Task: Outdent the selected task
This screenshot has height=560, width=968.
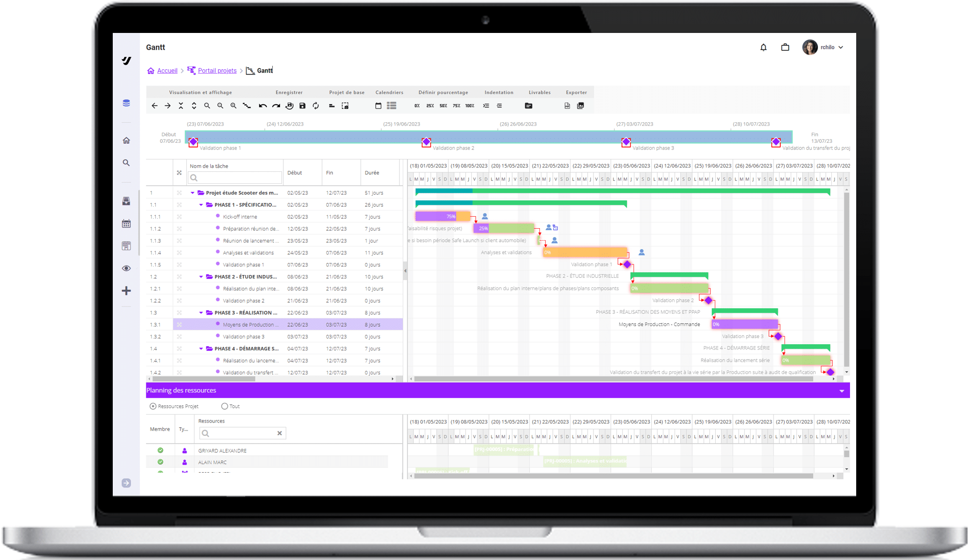Action: coord(499,106)
